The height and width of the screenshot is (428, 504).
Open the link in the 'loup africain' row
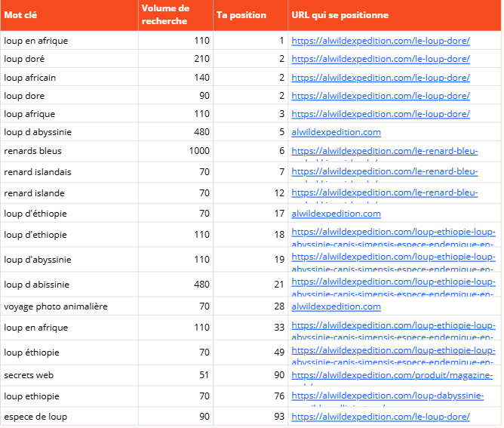click(380, 78)
